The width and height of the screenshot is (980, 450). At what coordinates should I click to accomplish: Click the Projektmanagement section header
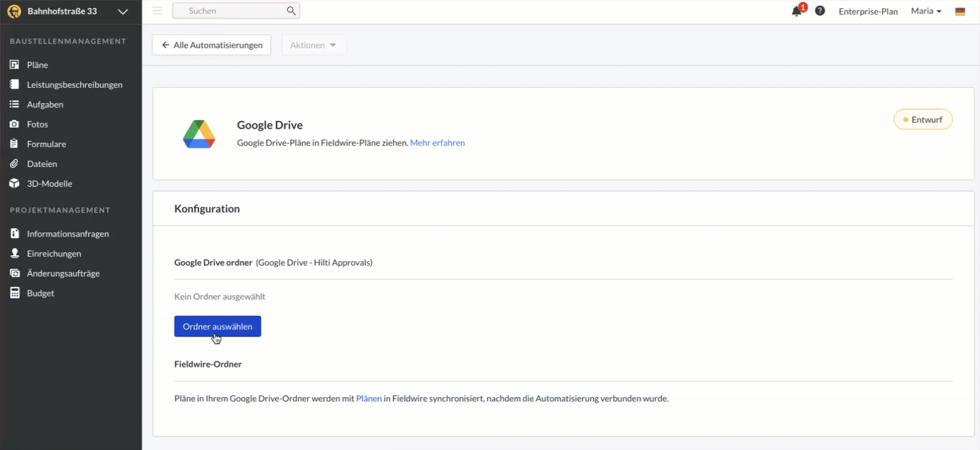tap(60, 210)
